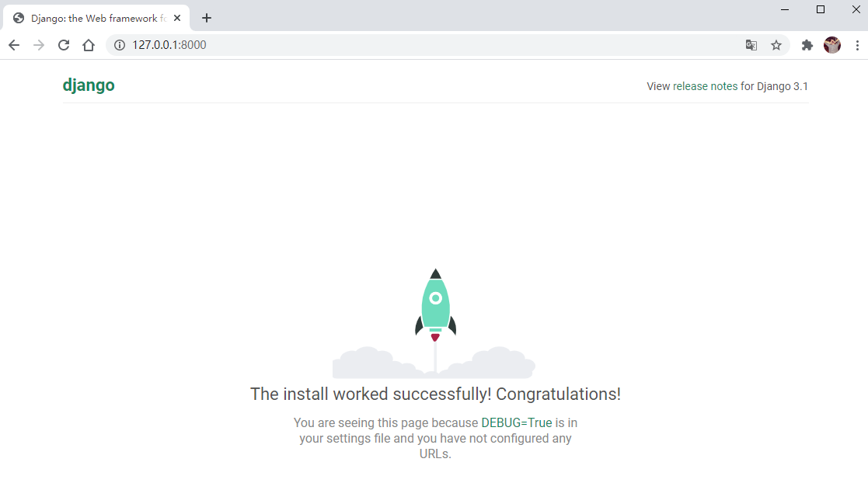Minimize the browser window
Viewport: 868px width, 490px height.
click(x=785, y=9)
